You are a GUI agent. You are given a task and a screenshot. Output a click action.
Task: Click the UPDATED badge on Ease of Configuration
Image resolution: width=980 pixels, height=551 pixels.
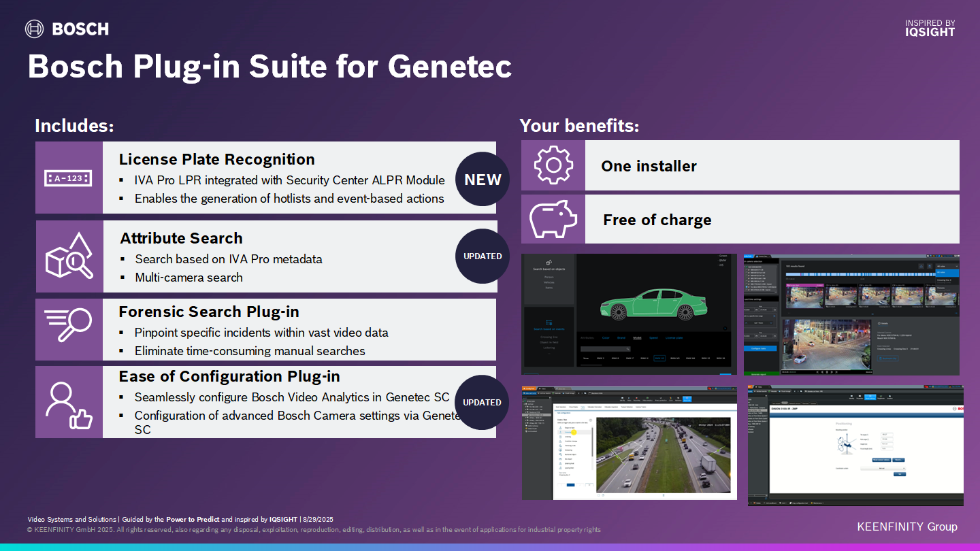click(x=482, y=402)
